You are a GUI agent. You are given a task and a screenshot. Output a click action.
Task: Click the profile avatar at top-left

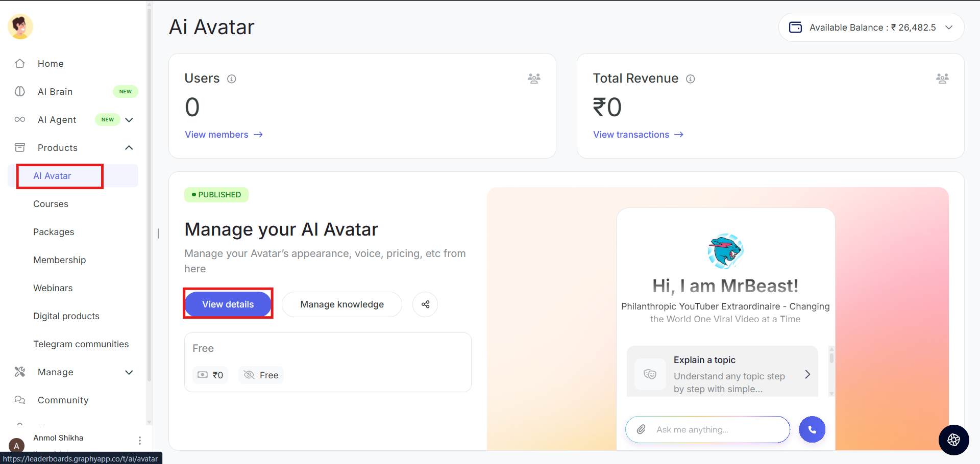pos(20,27)
